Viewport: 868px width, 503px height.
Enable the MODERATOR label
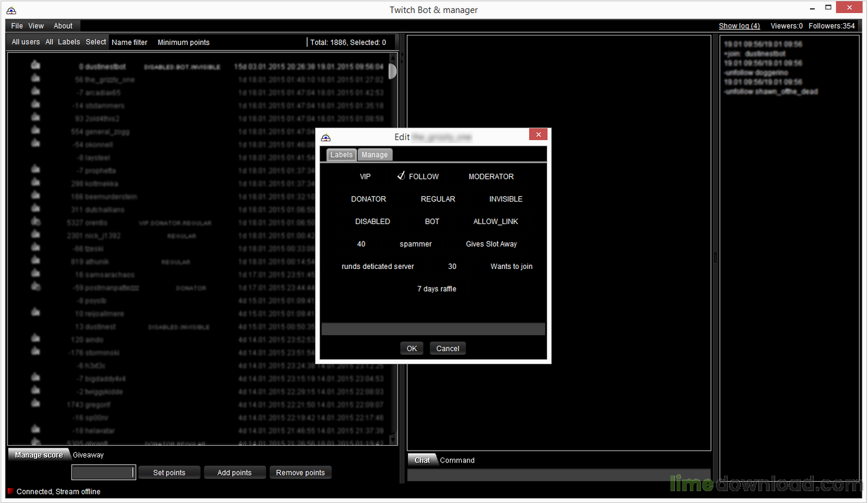[491, 177]
